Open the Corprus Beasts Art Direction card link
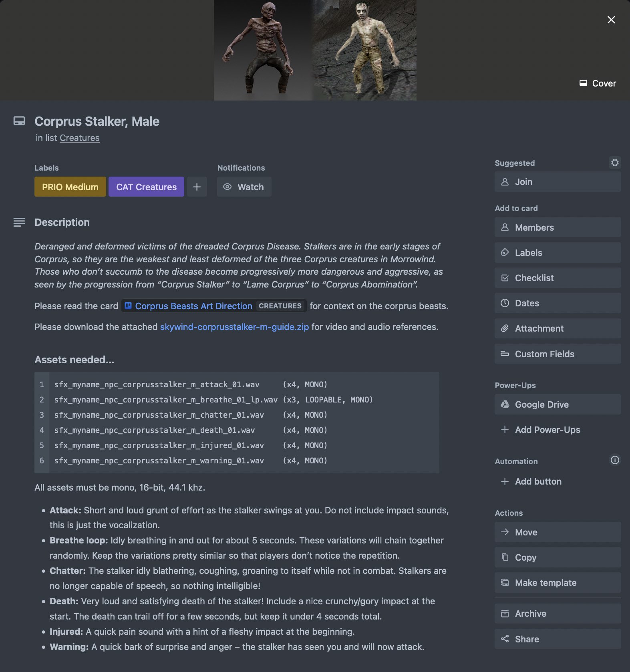The image size is (630, 672). point(194,306)
